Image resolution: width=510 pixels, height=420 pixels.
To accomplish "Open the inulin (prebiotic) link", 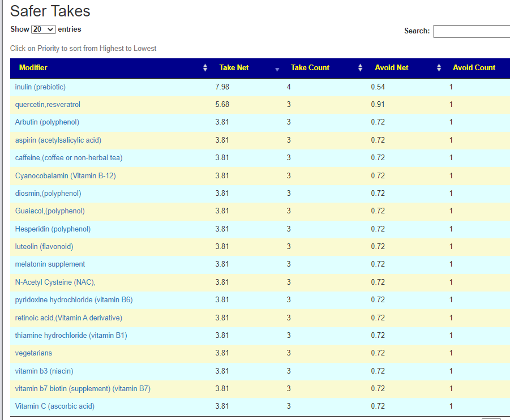I will tap(40, 87).
